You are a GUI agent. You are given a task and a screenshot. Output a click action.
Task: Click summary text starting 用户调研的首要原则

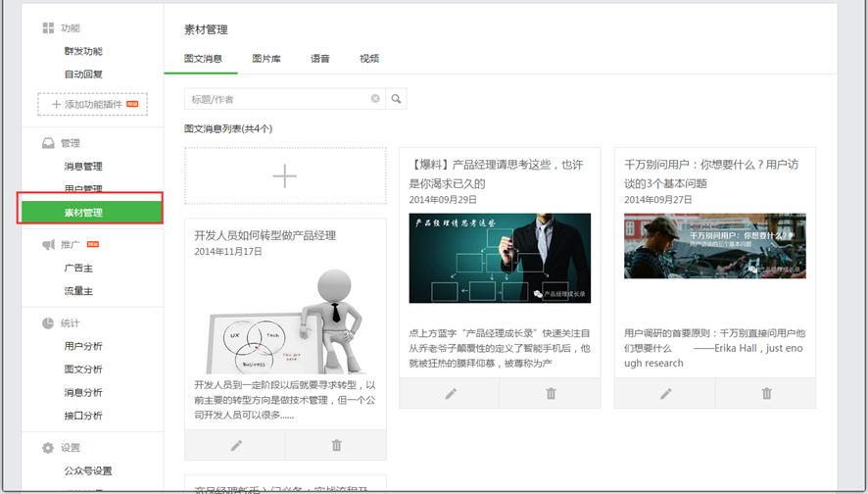(714, 348)
